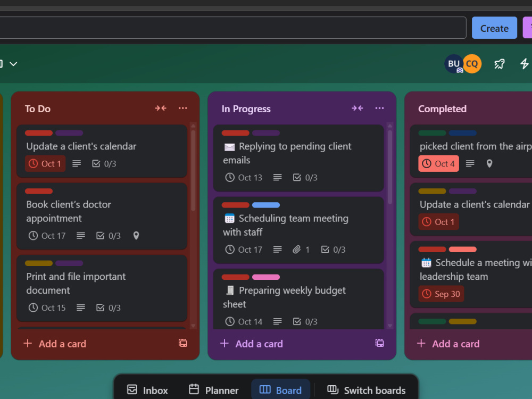Image resolution: width=532 pixels, height=399 pixels.
Task: Open the Print and file important document card
Action: (102, 288)
